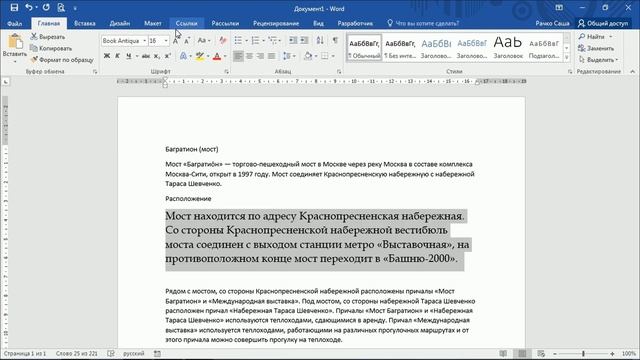Undo the last action
The image size is (640, 360).
tap(29, 8)
